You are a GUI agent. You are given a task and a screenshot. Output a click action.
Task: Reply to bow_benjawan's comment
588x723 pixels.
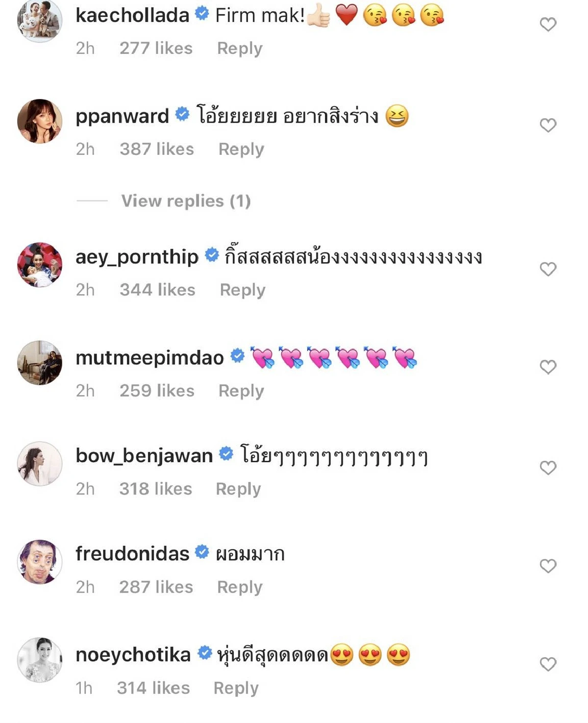tap(239, 489)
